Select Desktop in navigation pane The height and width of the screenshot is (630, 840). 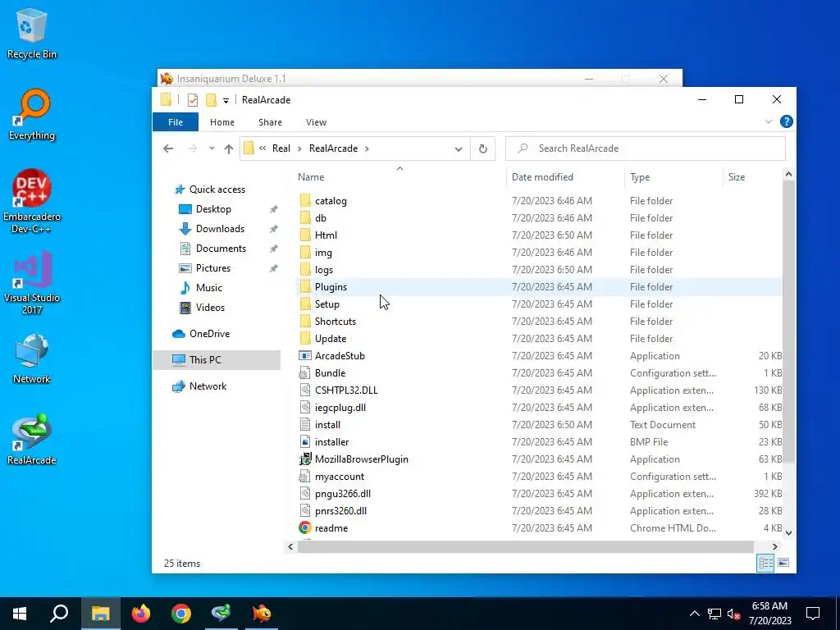(213, 209)
